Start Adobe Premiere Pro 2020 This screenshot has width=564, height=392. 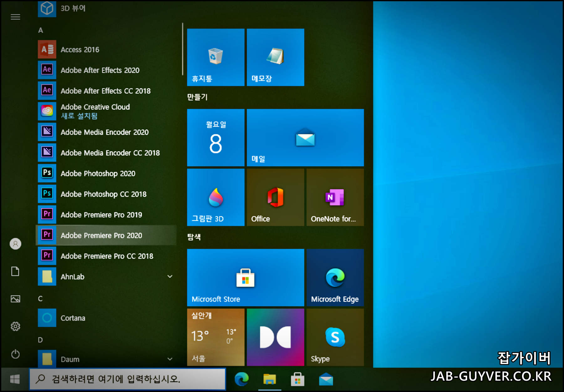tap(106, 235)
